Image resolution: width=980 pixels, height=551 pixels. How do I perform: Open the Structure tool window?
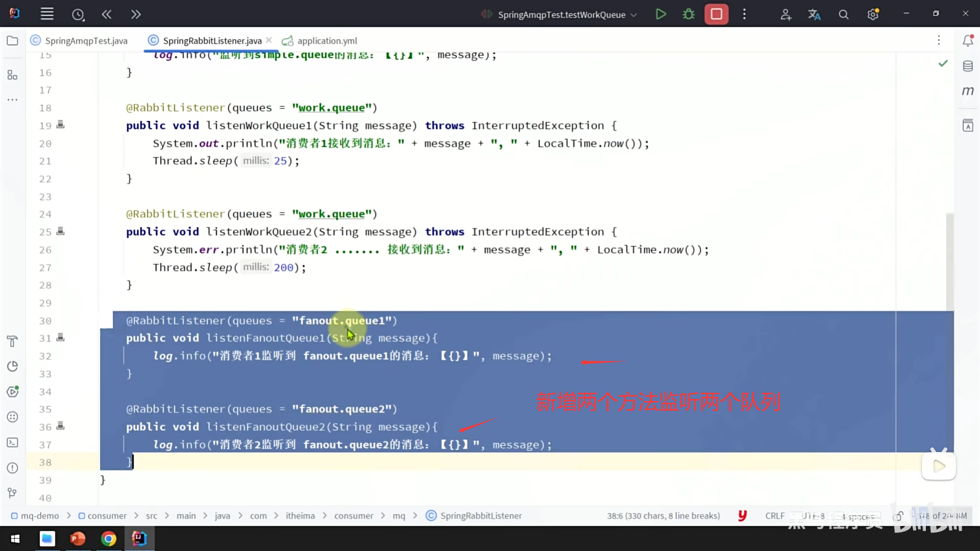click(13, 76)
